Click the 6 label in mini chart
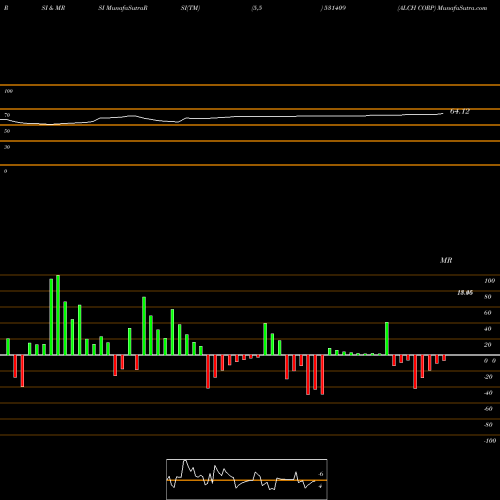This screenshot has width=500, height=500. (321, 474)
